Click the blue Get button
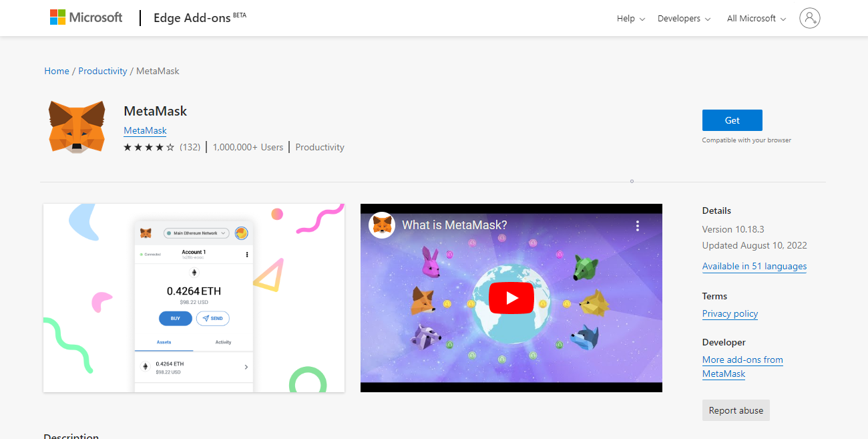 732,120
